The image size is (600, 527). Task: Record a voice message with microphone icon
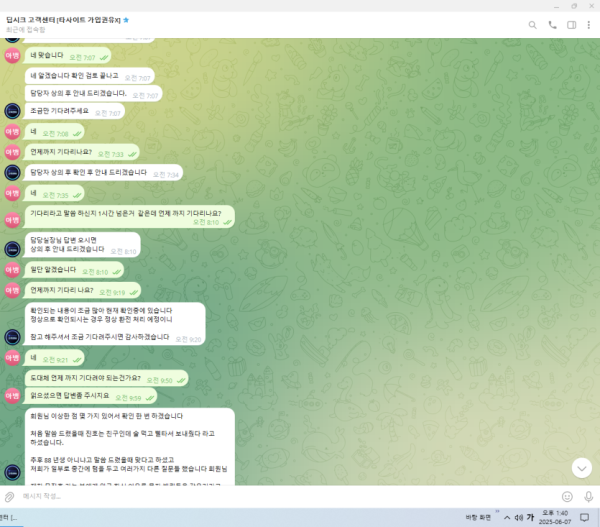coord(589,497)
